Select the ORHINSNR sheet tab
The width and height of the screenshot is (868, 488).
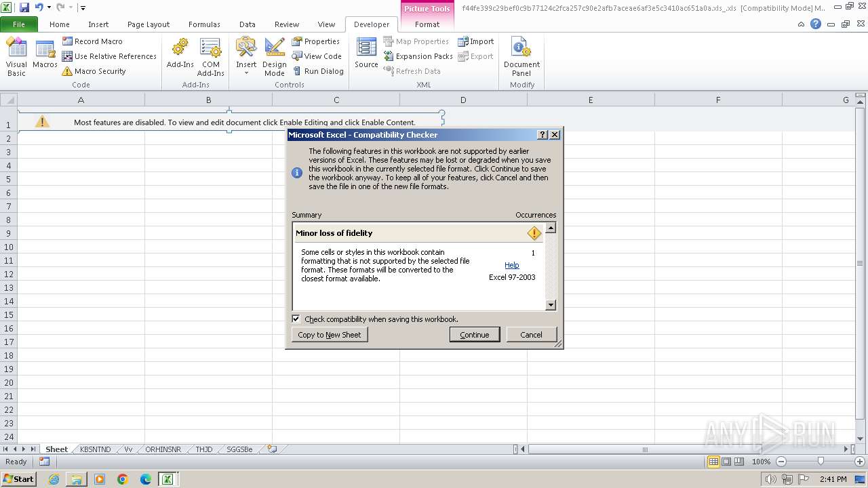point(163,449)
